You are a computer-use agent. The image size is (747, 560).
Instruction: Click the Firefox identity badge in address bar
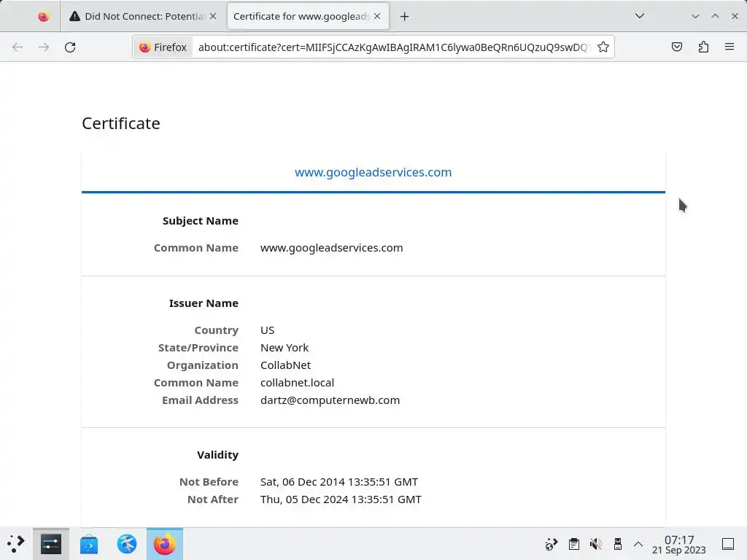coord(163,47)
